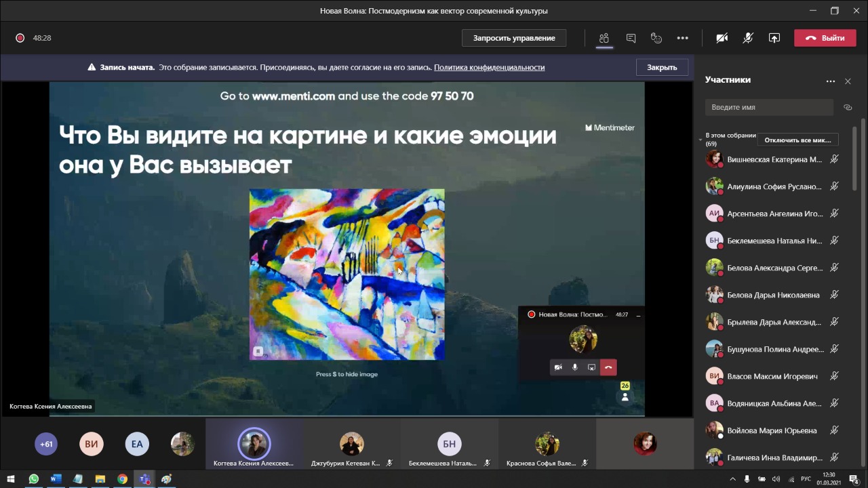This screenshot has height=488, width=868.
Task: Collapse the 'В этом собрании' participant section
Action: coord(701,140)
